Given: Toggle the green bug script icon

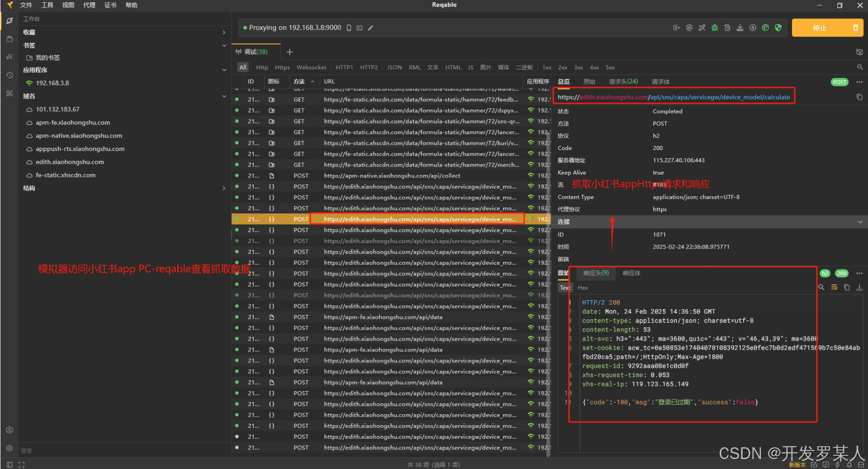Looking at the screenshot, I should [715, 28].
